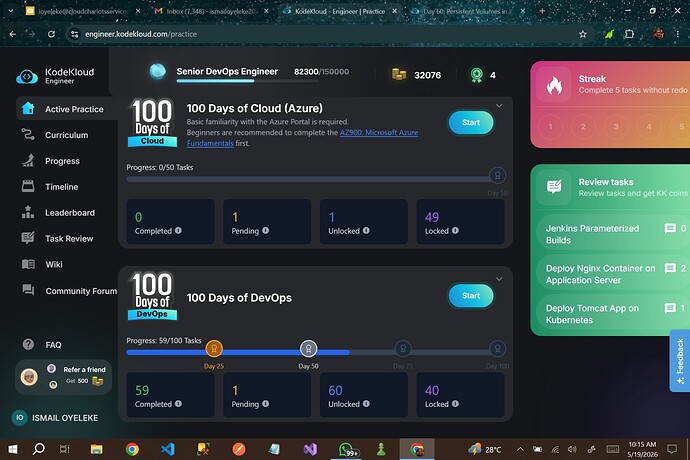The image size is (690, 460).
Task: Click the Wiki book icon
Action: pyautogui.click(x=28, y=264)
